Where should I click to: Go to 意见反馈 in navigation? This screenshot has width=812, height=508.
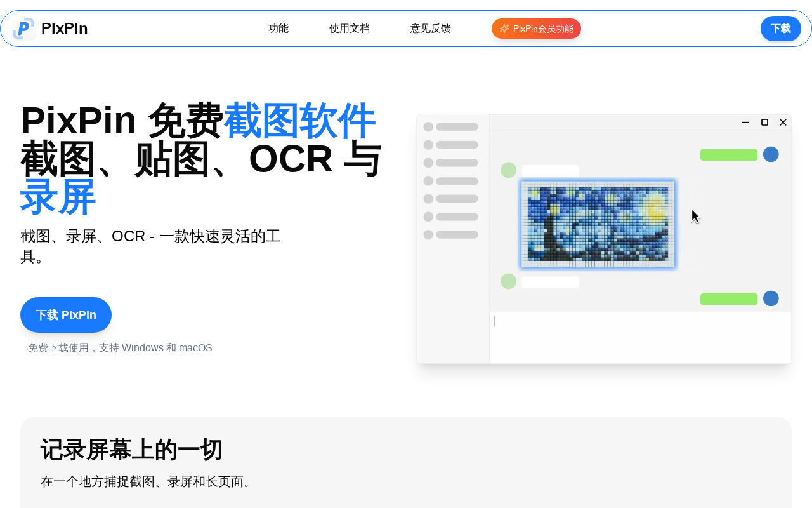tap(431, 29)
